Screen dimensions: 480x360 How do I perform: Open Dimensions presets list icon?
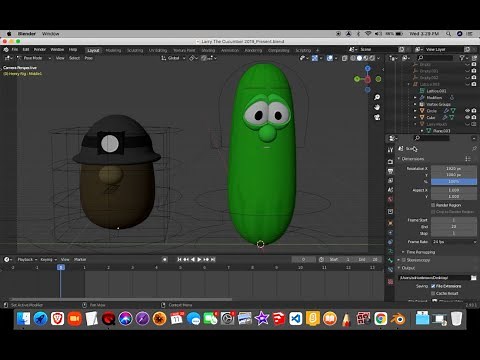[468, 159]
